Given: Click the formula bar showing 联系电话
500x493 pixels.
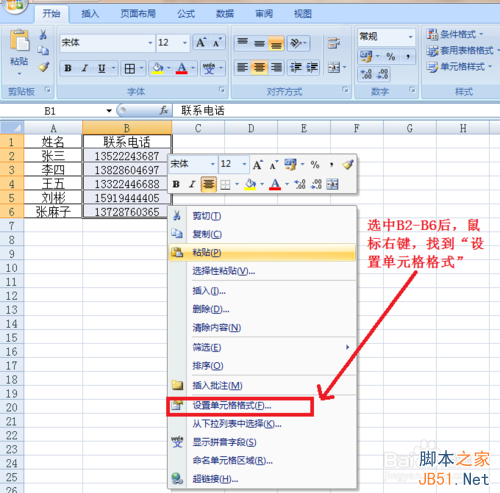Looking at the screenshot, I should point(336,111).
